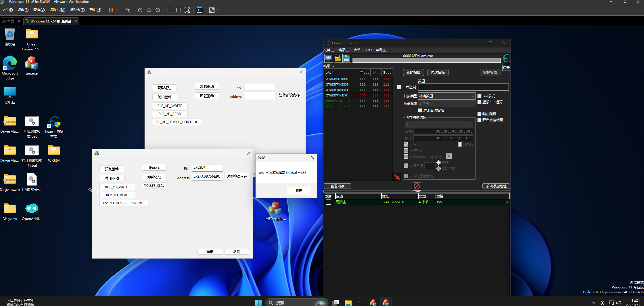
Task: Take a VM snapshot from the toolbar
Action: click(140, 10)
